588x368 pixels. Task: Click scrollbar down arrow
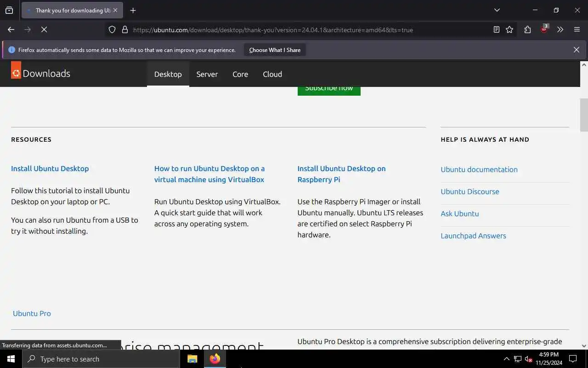584,346
